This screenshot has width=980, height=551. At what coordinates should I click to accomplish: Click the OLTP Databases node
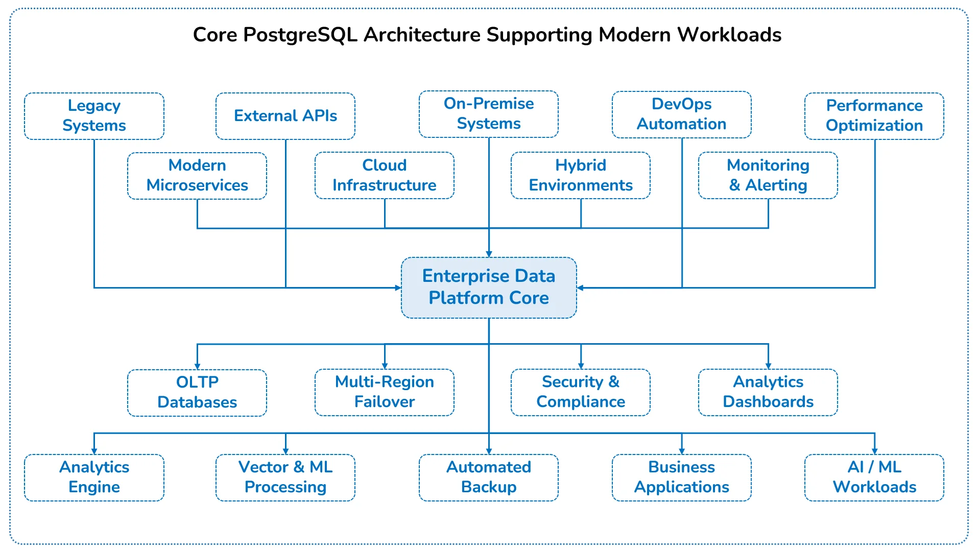point(197,393)
